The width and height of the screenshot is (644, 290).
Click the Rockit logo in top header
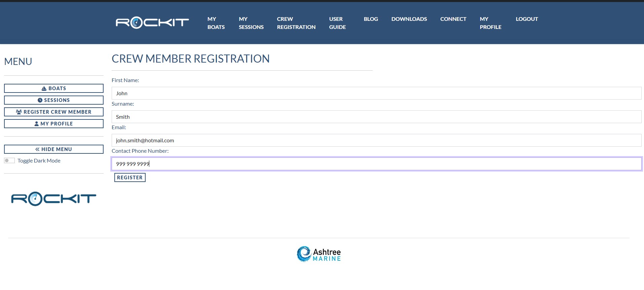point(152,23)
